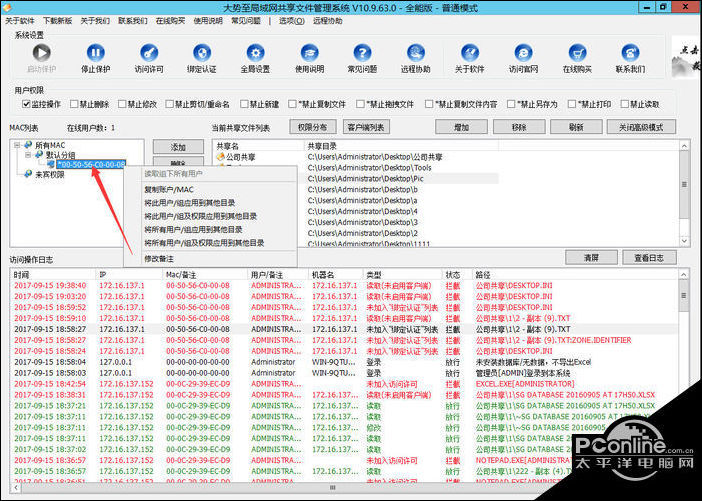Uncheck the 监控操作 checkbox

pyautogui.click(x=26, y=104)
